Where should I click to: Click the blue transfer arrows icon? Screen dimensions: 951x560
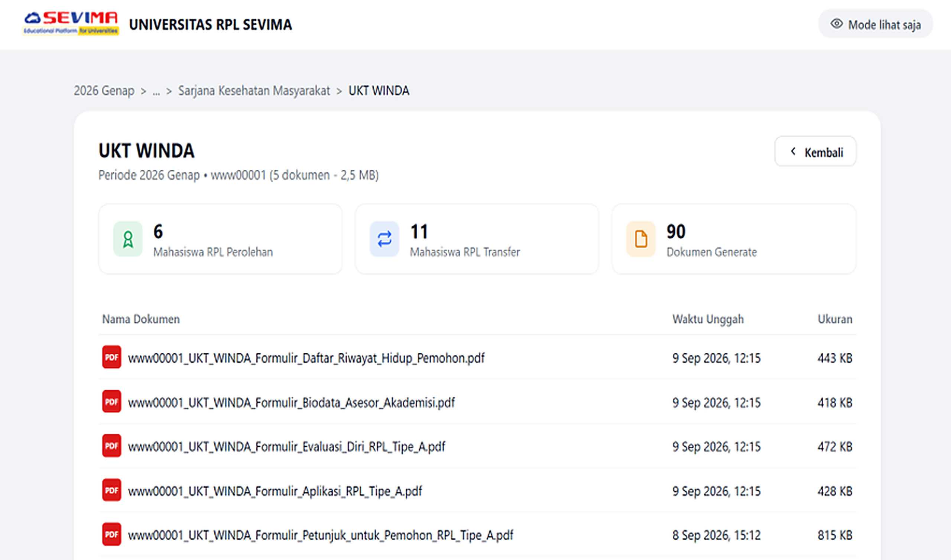384,239
